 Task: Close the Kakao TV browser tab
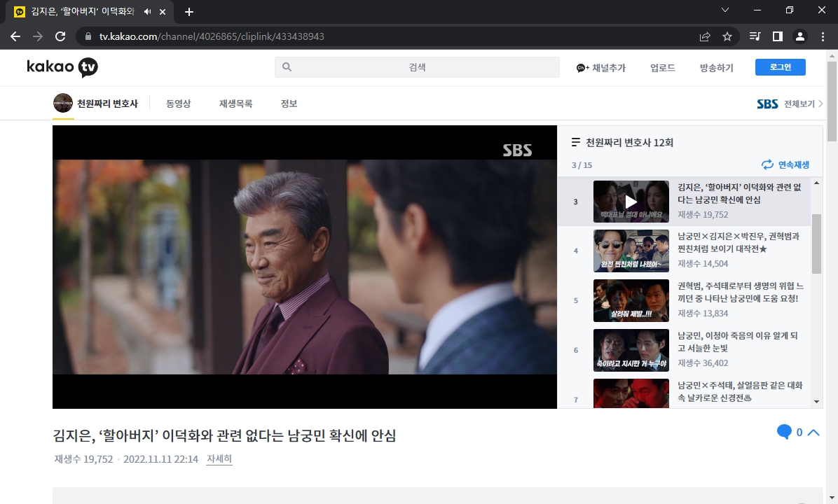pos(163,12)
